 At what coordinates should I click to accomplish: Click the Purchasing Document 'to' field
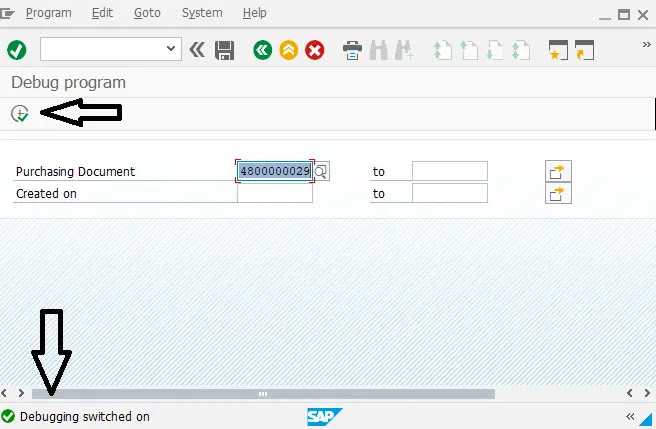point(450,171)
